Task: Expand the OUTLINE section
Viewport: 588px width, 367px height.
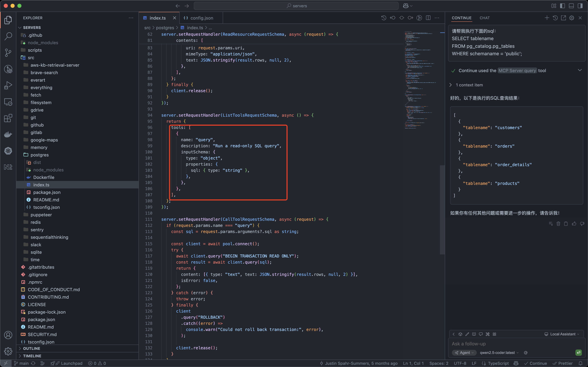Action: (78, 349)
